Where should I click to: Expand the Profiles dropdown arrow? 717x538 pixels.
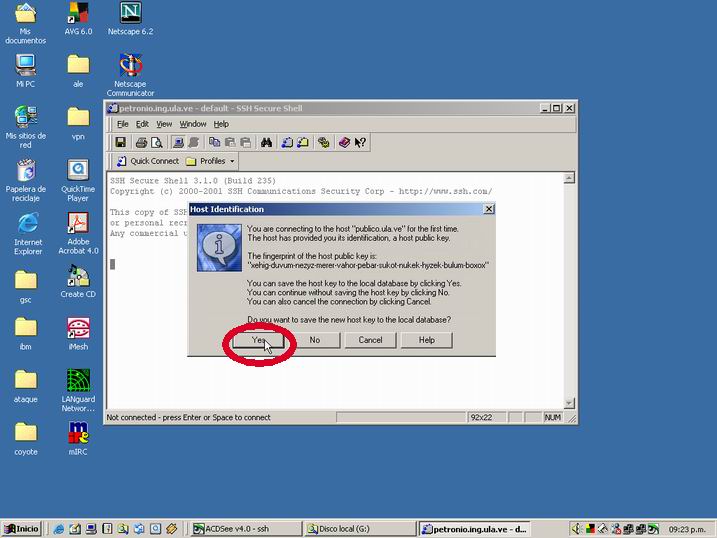point(232,161)
